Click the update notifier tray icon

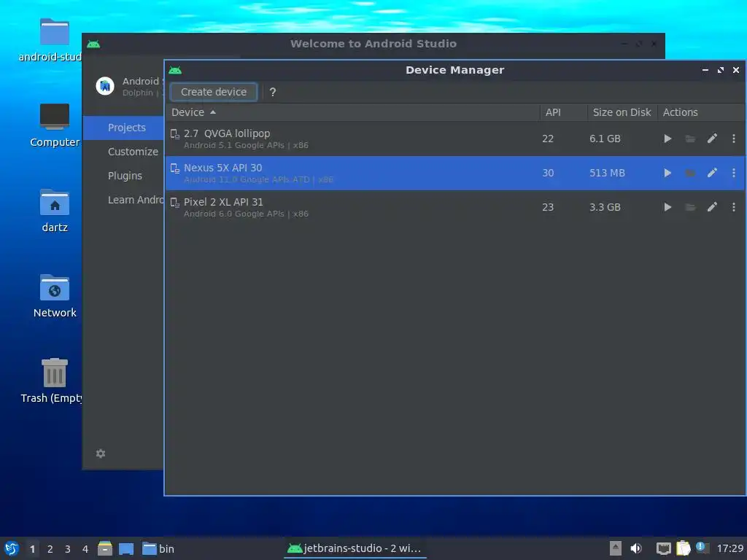click(x=702, y=548)
